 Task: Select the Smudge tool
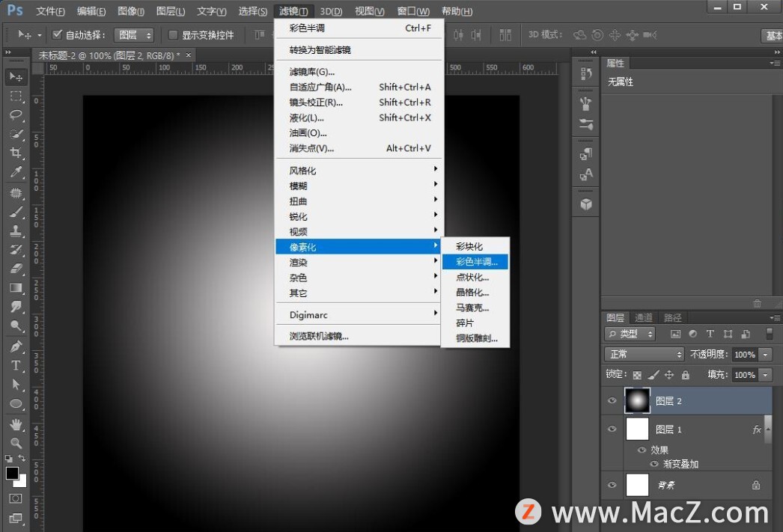[16, 307]
